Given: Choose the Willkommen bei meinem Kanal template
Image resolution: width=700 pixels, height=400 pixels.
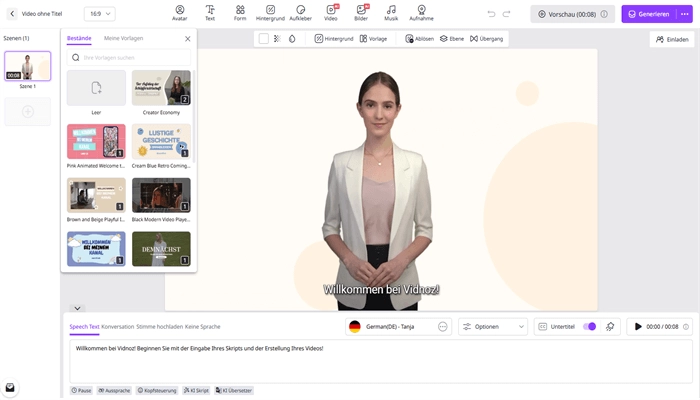Looking at the screenshot, I should 96,249.
